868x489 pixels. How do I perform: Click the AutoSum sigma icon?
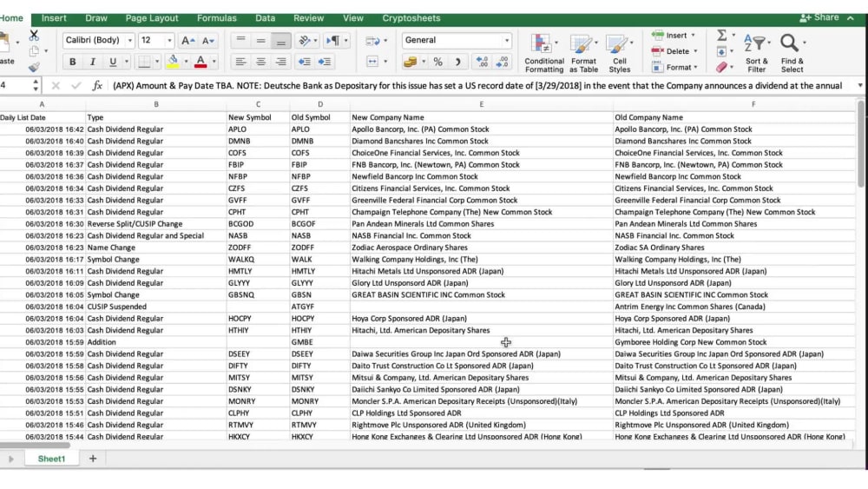[722, 36]
